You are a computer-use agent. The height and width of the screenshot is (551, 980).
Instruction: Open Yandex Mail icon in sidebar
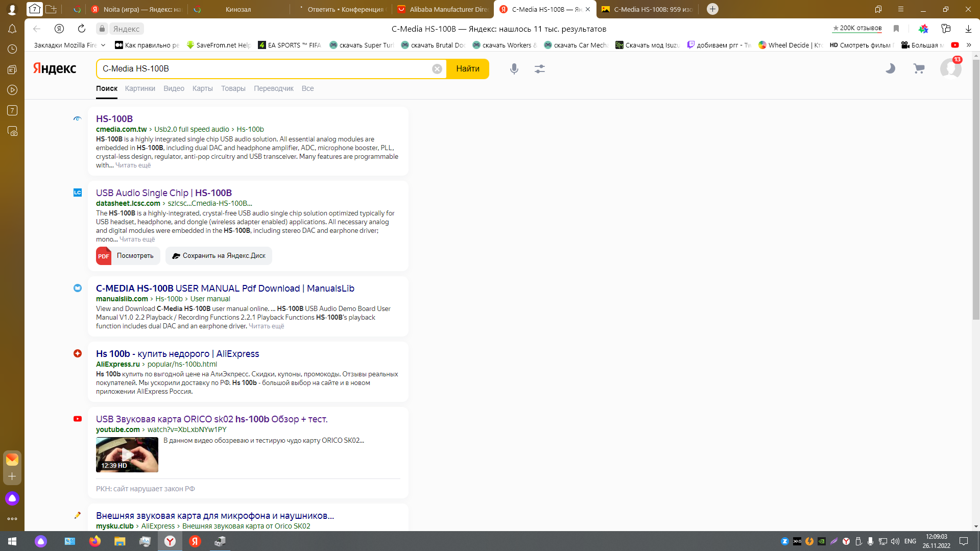[12, 460]
